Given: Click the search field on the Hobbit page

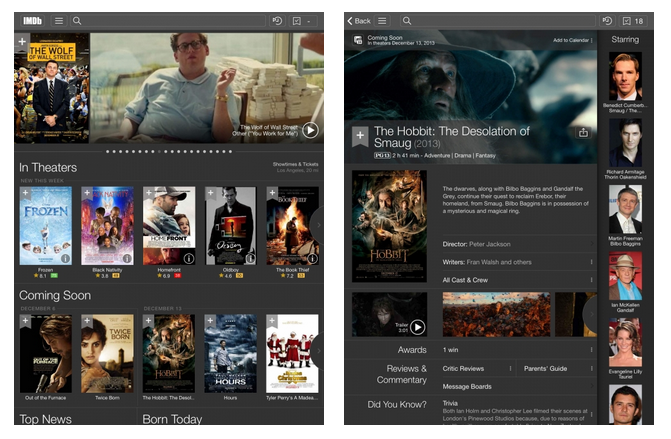Looking at the screenshot, I should pyautogui.click(x=498, y=21).
